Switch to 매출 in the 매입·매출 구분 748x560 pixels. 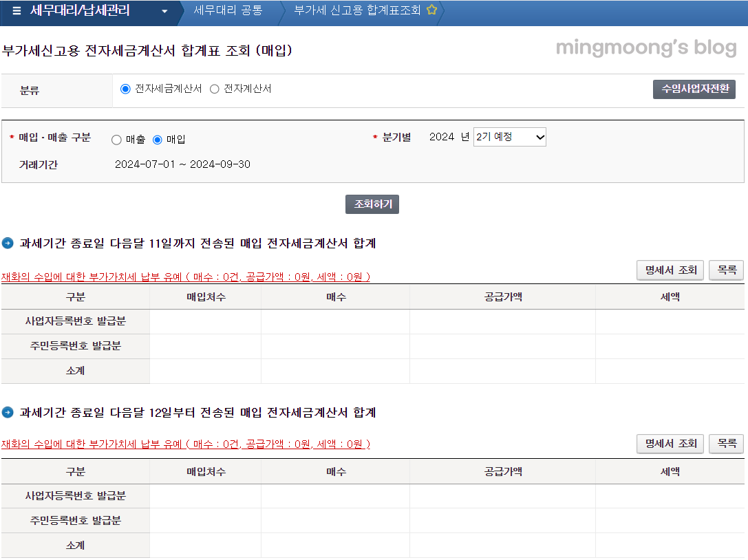tap(115, 140)
